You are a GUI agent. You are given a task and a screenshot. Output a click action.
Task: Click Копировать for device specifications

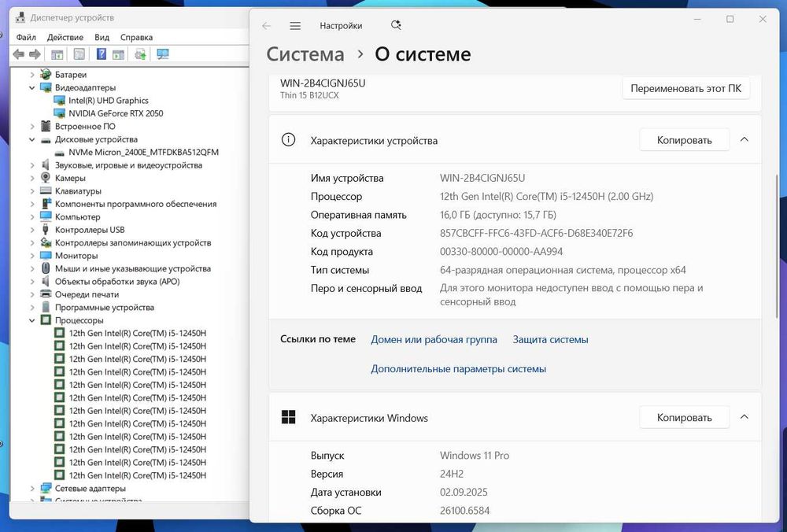click(684, 140)
